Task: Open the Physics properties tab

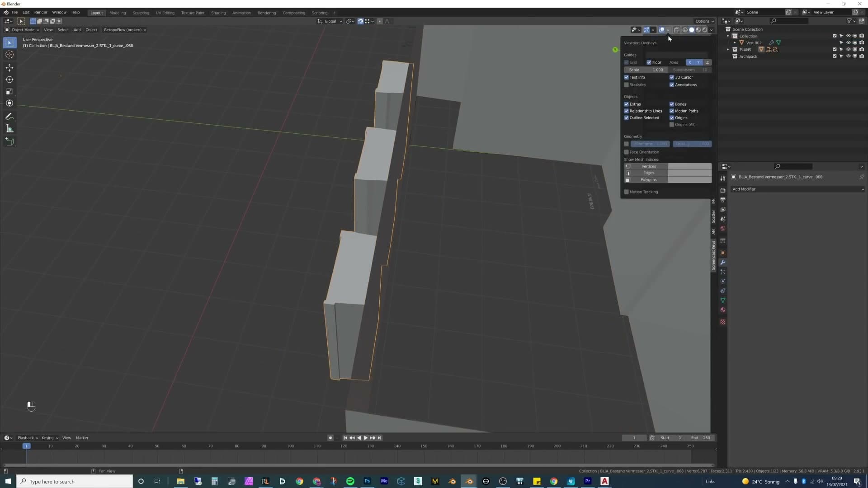Action: pos(723,281)
